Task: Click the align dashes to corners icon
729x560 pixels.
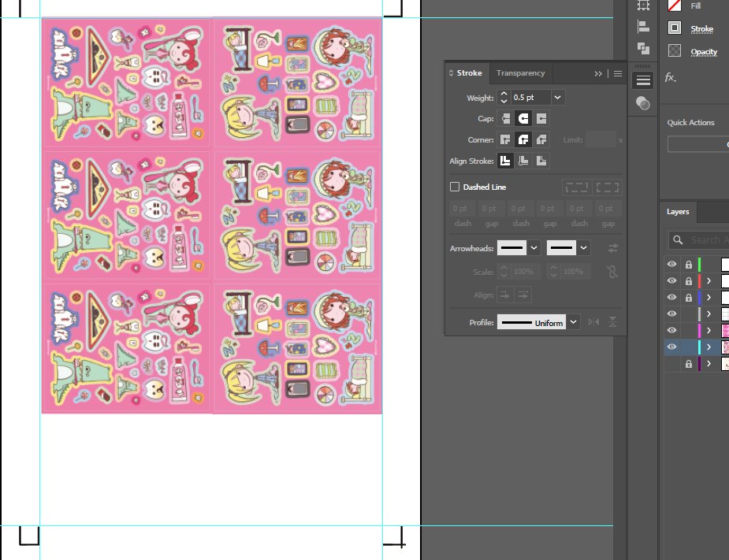Action: point(607,187)
